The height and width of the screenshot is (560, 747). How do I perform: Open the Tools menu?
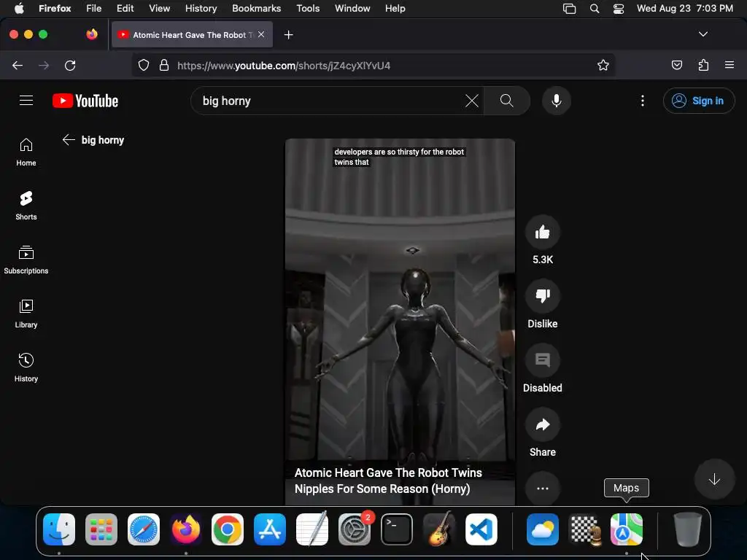(308, 8)
